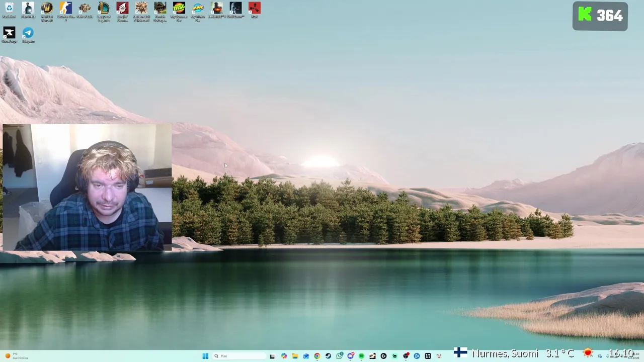The width and height of the screenshot is (644, 362).
Task: Open the Rust desktop shortcut
Action: click(x=254, y=11)
